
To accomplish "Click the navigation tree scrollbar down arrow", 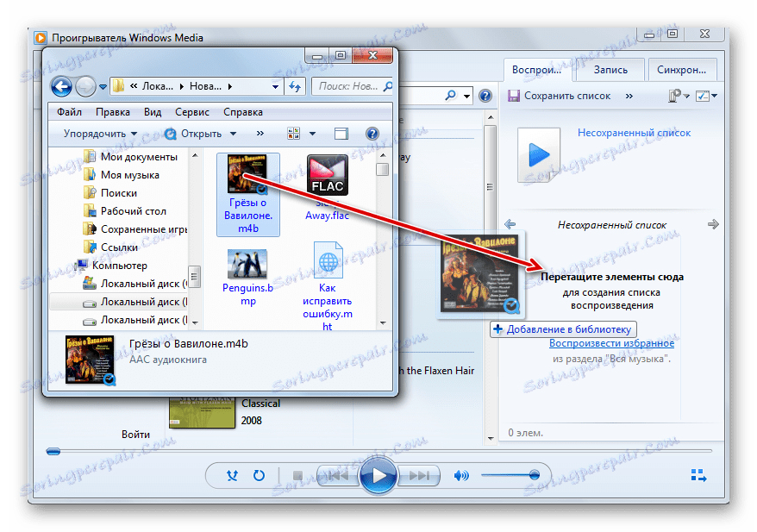I will point(195,322).
